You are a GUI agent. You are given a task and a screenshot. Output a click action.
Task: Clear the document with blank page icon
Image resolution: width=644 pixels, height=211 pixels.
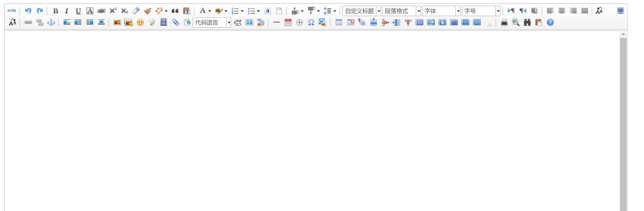(x=279, y=11)
